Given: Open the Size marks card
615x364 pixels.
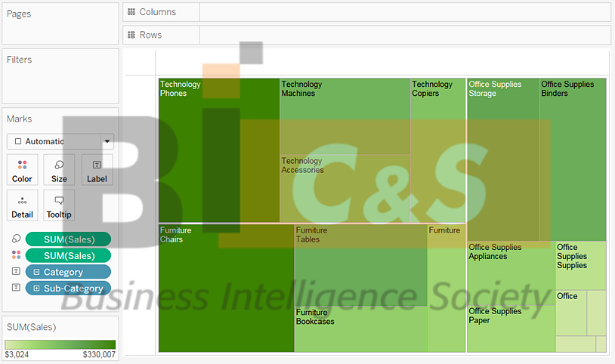Looking at the screenshot, I should [59, 170].
